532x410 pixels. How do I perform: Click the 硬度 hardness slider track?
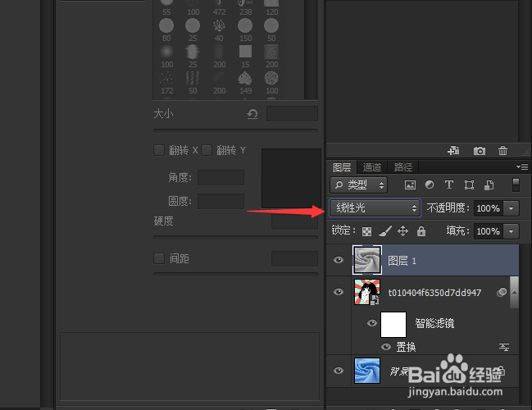coord(235,237)
